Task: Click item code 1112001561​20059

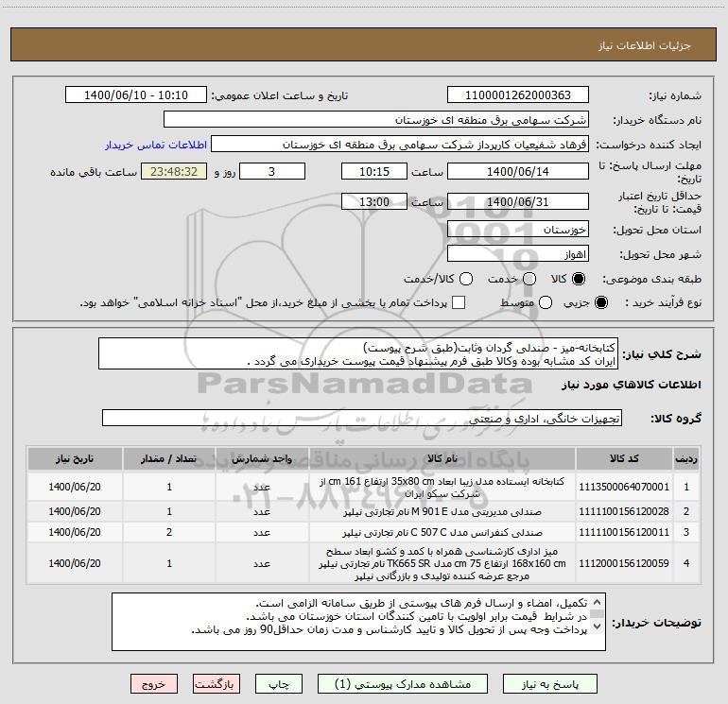Action: [x=624, y=563]
